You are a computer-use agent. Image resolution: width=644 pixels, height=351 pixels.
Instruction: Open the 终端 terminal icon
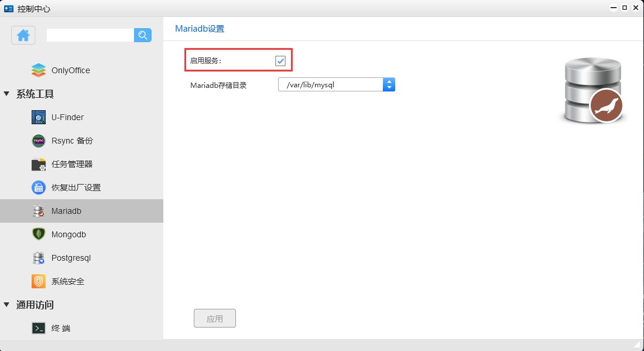coord(38,328)
